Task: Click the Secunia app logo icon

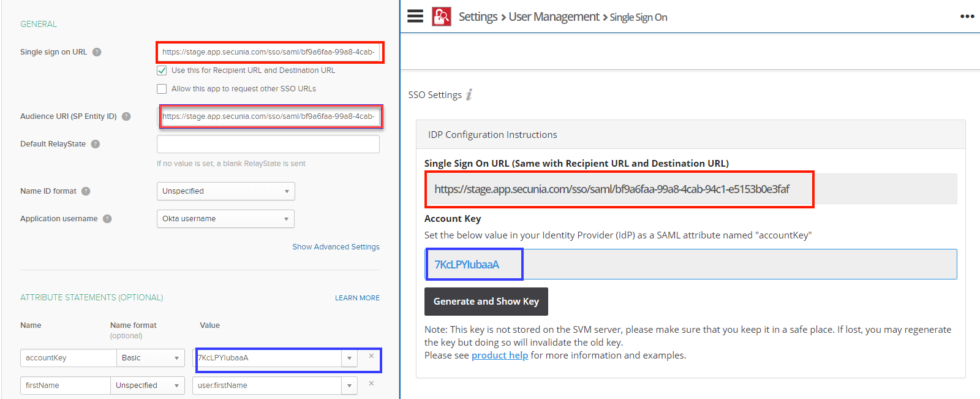Action: 442,17
